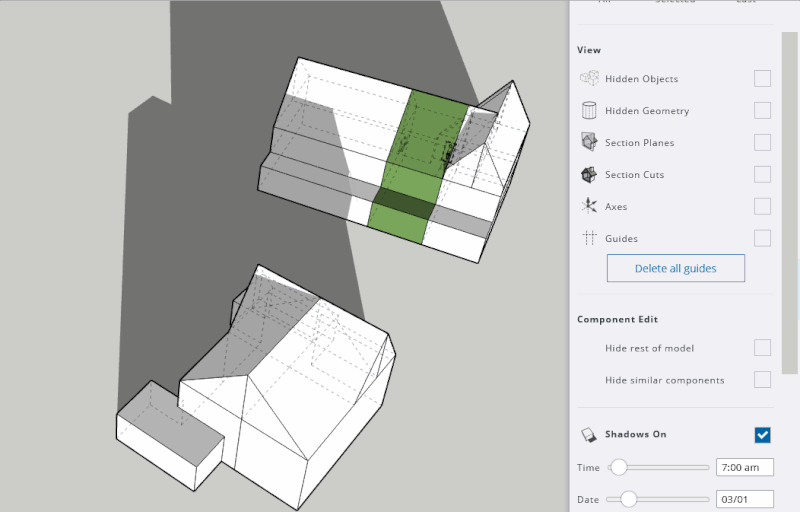The image size is (800, 512).
Task: Click the Section Planes icon
Action: (x=589, y=142)
